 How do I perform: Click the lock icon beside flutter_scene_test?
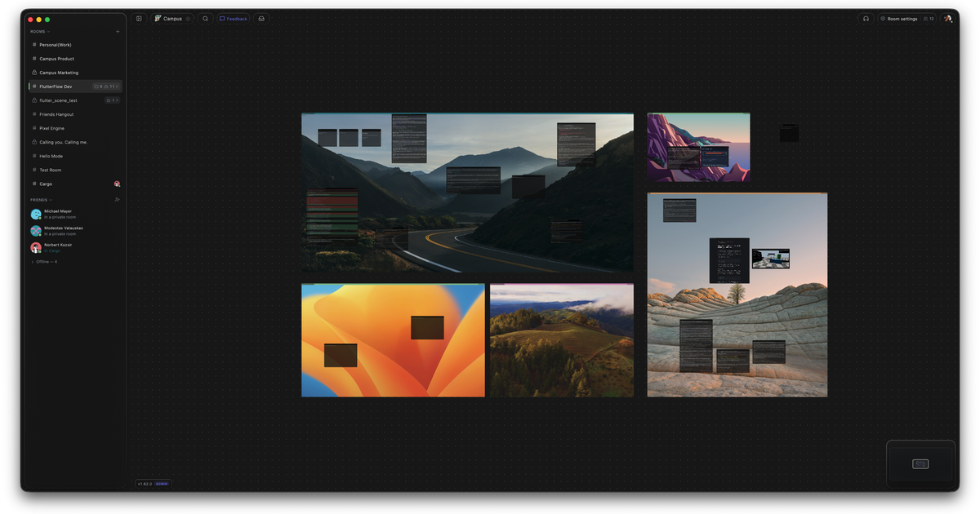pos(34,100)
